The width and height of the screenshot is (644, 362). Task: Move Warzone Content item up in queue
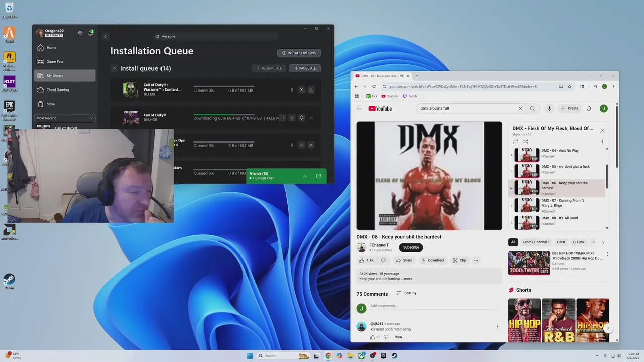click(x=311, y=90)
